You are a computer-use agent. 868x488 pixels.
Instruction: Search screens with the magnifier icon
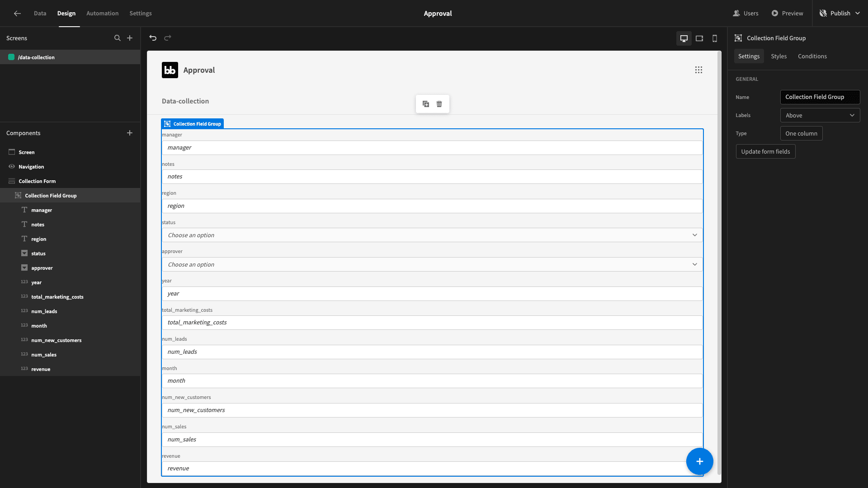tap(118, 38)
